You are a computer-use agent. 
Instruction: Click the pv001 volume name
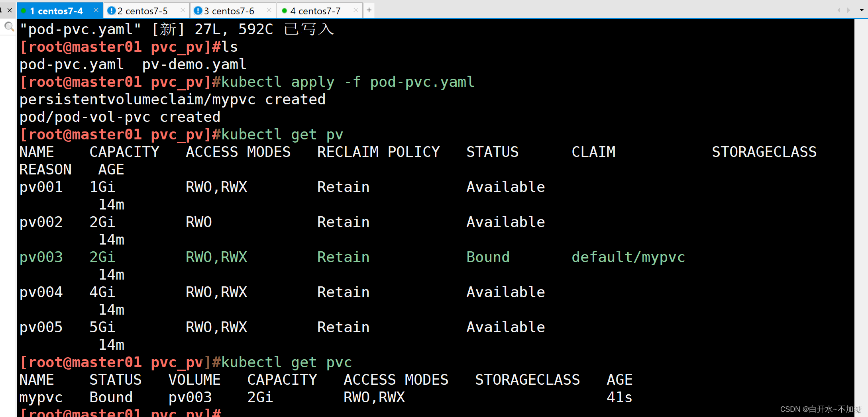(x=41, y=187)
